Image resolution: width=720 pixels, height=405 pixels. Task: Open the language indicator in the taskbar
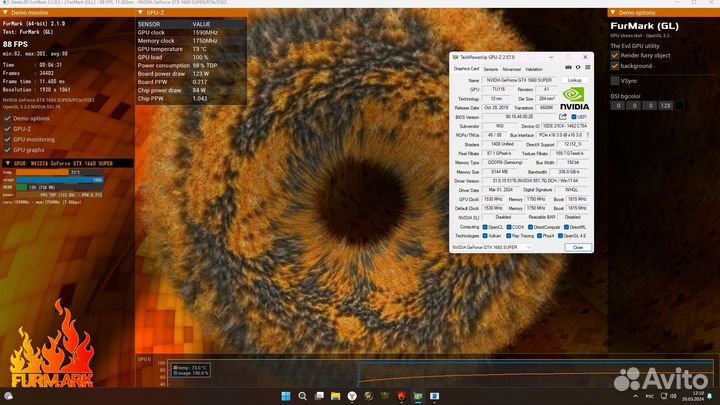click(650, 396)
